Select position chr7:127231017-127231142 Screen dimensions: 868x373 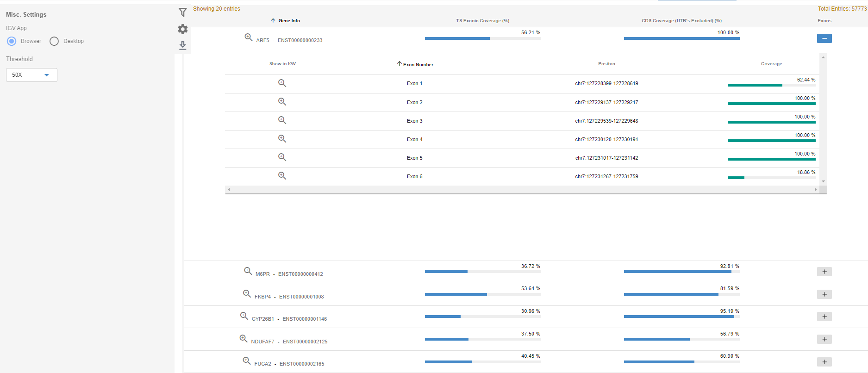[x=606, y=158]
